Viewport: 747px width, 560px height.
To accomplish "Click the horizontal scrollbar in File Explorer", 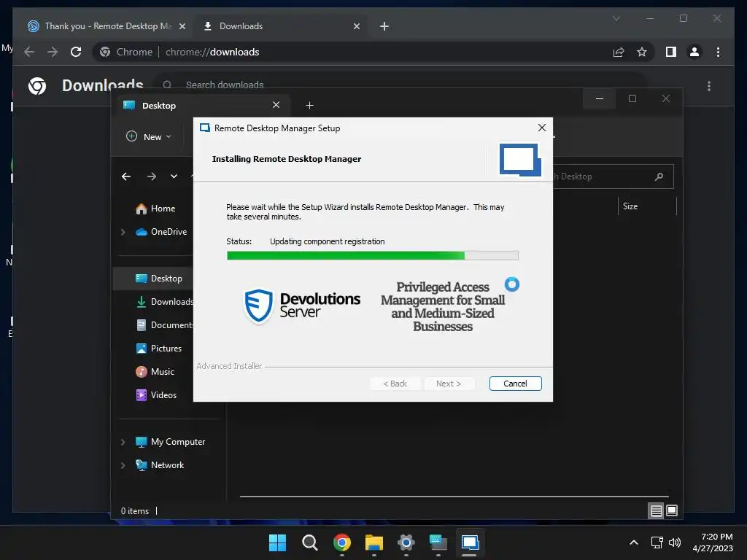I will 454,496.
